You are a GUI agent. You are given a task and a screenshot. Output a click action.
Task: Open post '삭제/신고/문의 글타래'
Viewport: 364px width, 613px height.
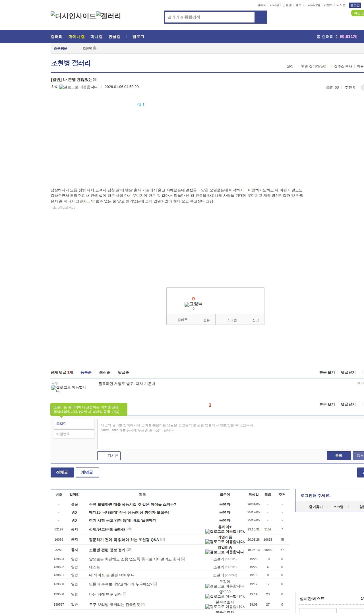[x=107, y=529]
